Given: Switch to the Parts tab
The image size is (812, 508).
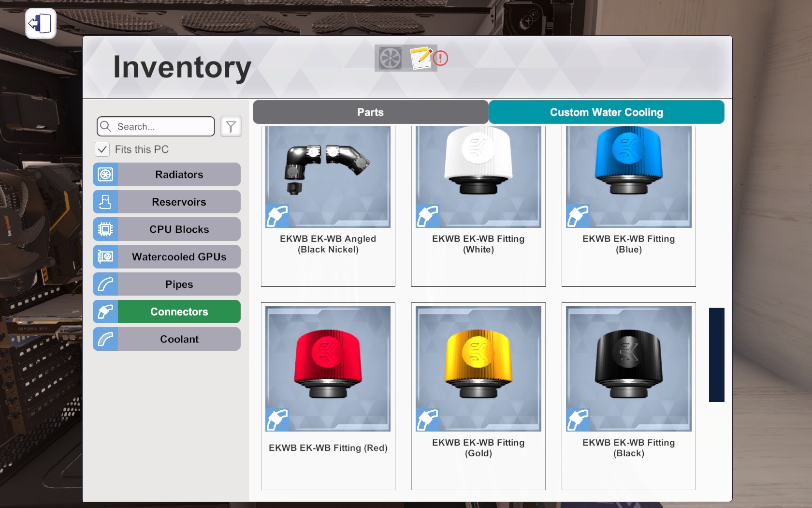Looking at the screenshot, I should (x=370, y=112).
